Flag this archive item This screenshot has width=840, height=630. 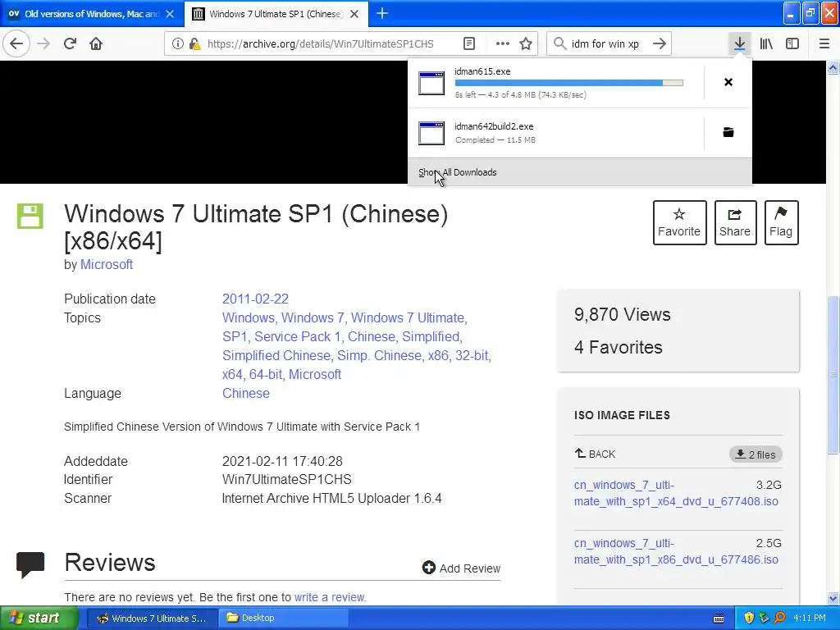[x=781, y=222]
